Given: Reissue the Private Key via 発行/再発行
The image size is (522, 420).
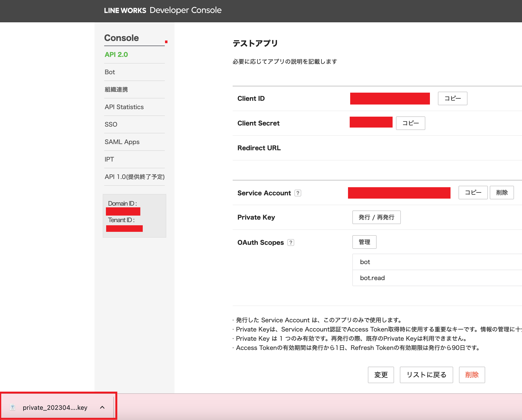Looking at the screenshot, I should (x=376, y=218).
